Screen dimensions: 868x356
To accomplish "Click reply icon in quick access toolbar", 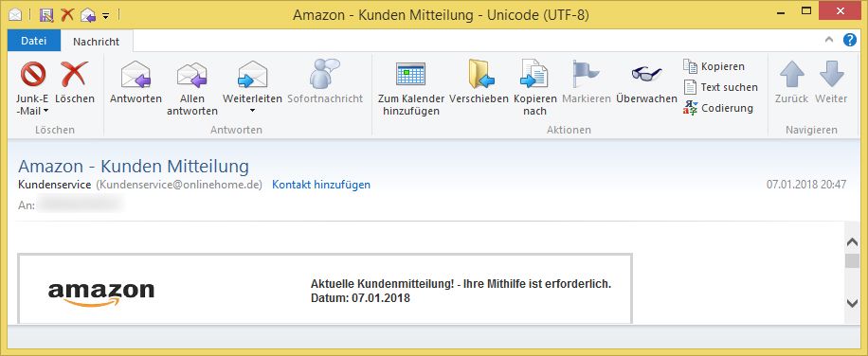I will pos(88,15).
